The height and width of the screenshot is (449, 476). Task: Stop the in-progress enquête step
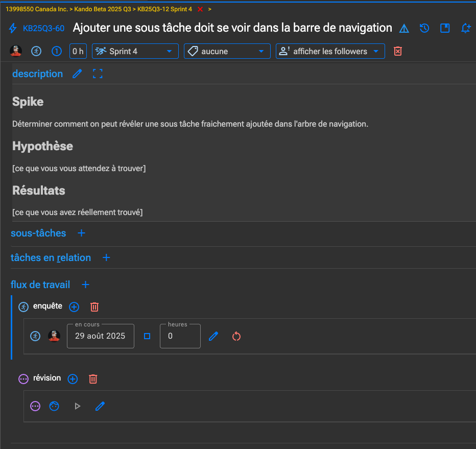click(x=147, y=336)
